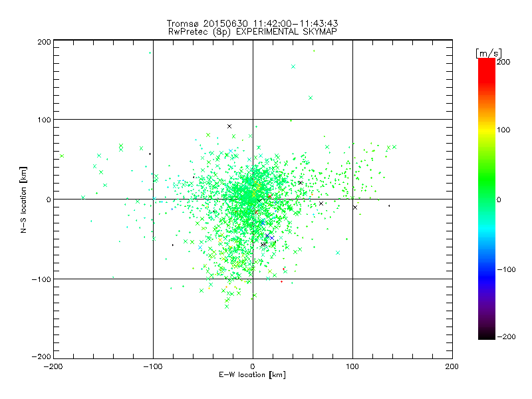Image resolution: width=532 pixels, height=399 pixels.
Task: Click the -100 label beside the colorbar
Action: click(x=506, y=269)
